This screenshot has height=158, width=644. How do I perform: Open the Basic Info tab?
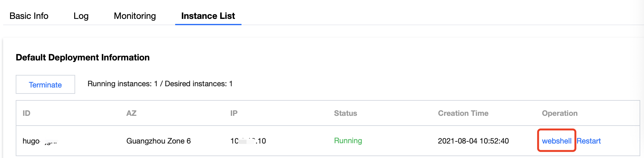pyautogui.click(x=29, y=16)
